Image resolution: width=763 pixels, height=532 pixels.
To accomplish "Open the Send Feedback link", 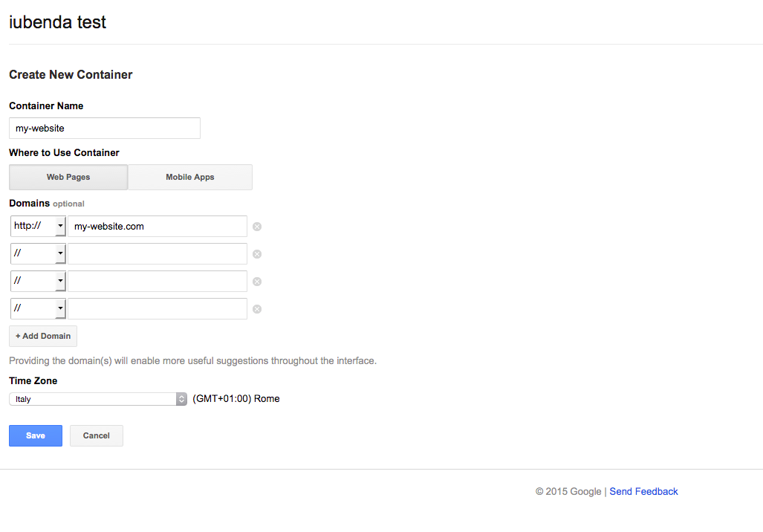I will pos(643,492).
